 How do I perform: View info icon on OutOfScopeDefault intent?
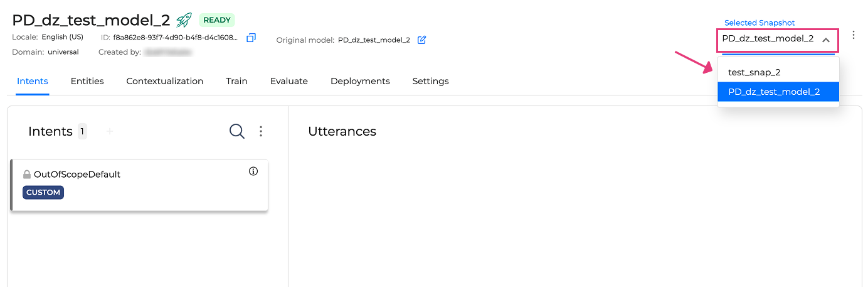pyautogui.click(x=253, y=171)
